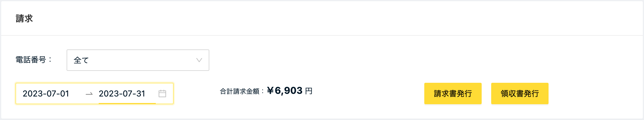Focus the end date 2023-07-31 field

click(x=122, y=93)
